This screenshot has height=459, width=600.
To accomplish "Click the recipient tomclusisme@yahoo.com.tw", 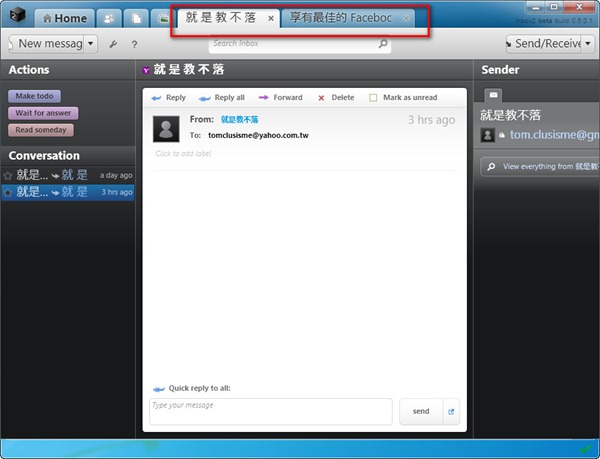I will 258,135.
